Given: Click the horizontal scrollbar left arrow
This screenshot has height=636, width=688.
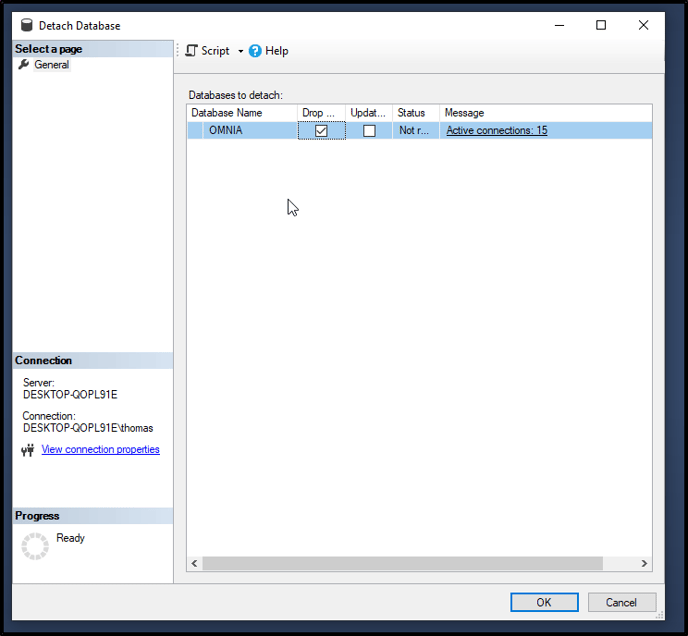Looking at the screenshot, I should [x=194, y=563].
